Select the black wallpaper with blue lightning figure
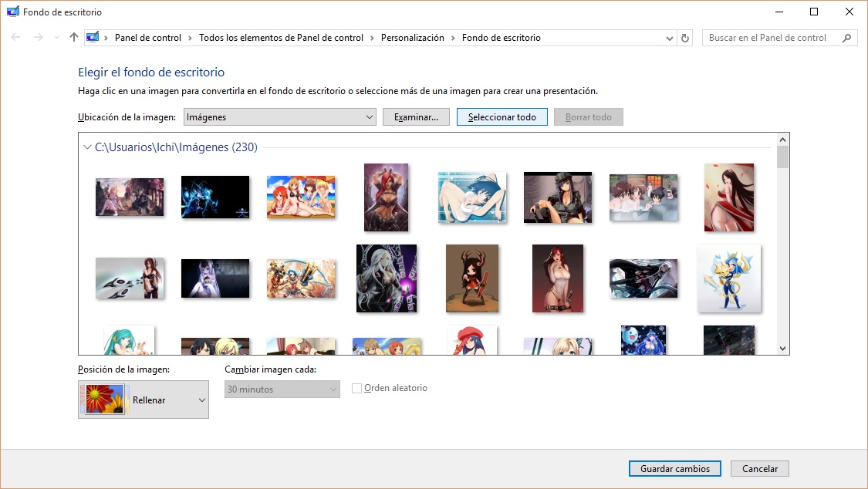Viewport: 868px width, 489px height. (215, 197)
